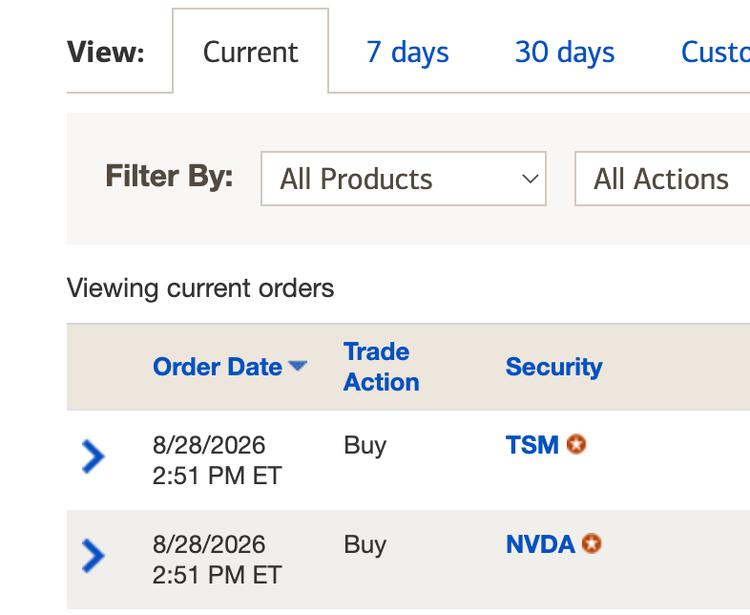The width and height of the screenshot is (750, 615).
Task: Click the star icon beside NVDA
Action: tap(592, 544)
